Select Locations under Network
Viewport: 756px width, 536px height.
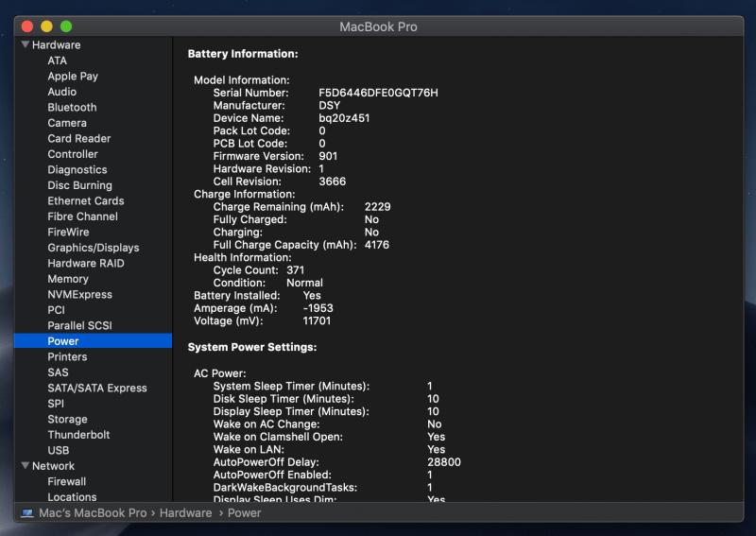[72, 497]
